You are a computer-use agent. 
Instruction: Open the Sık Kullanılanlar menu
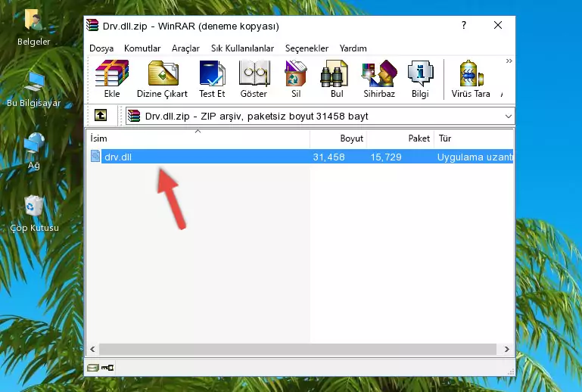coord(242,48)
